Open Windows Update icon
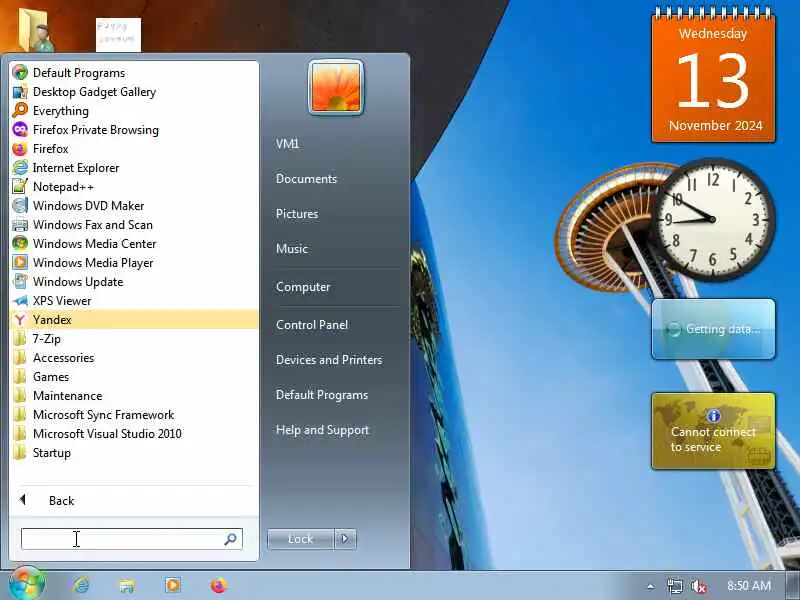Image resolution: width=800 pixels, height=600 pixels. tap(20, 282)
